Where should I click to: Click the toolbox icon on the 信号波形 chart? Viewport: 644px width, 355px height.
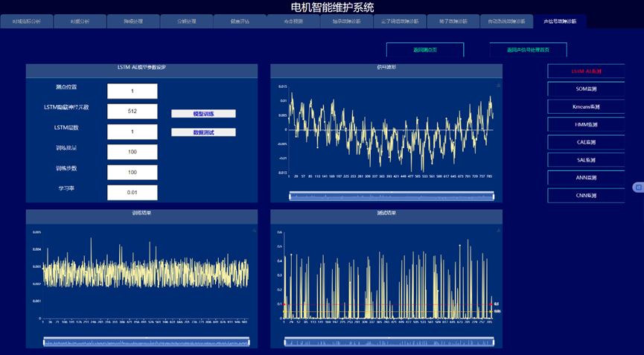498,86
